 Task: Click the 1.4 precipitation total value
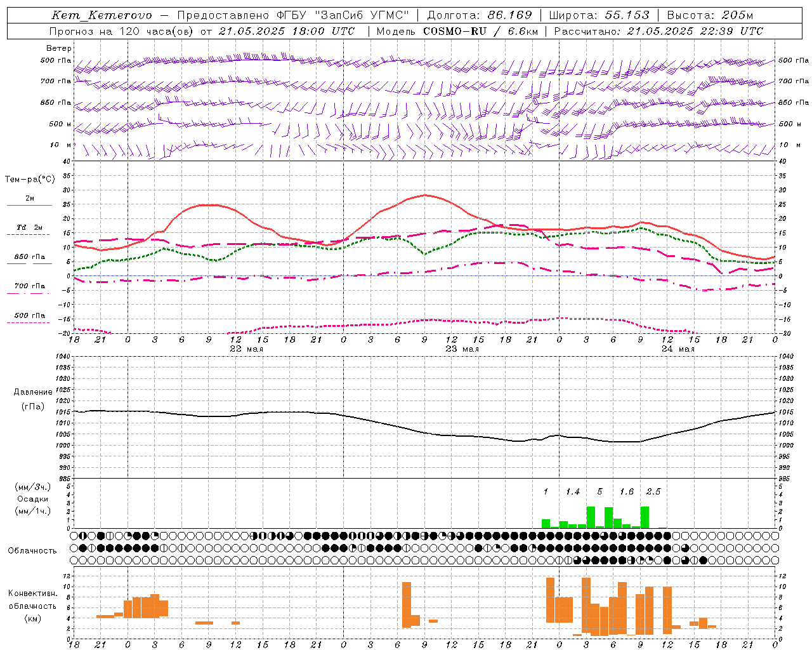[573, 492]
